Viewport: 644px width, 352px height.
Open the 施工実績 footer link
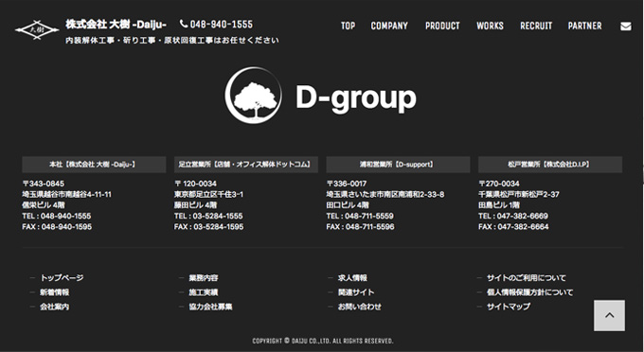pos(204,292)
